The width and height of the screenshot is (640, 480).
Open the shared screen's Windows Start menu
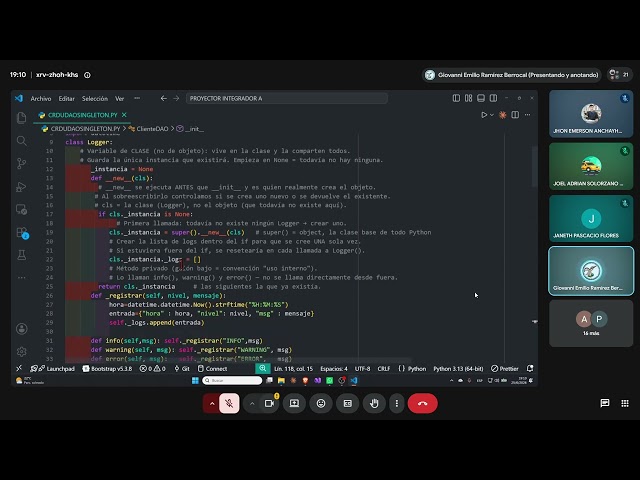pos(195,380)
